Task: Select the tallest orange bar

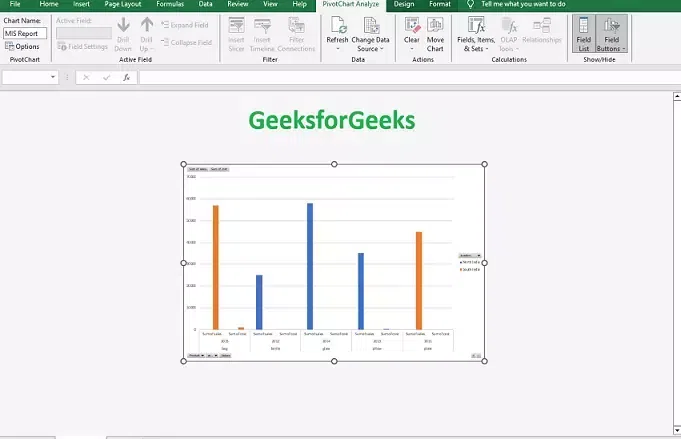Action: (x=216, y=267)
